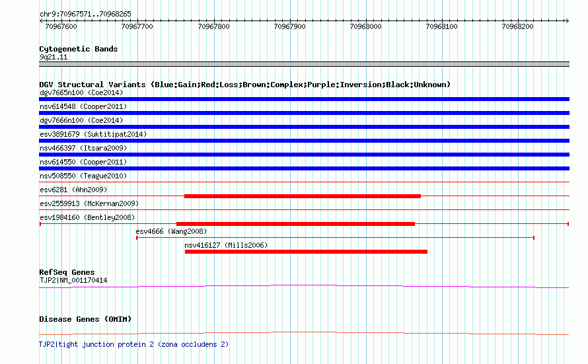Select variant label dgv7665n100 (Coe2014)
Screen dimensions: 588x364
pyautogui.click(x=81, y=92)
